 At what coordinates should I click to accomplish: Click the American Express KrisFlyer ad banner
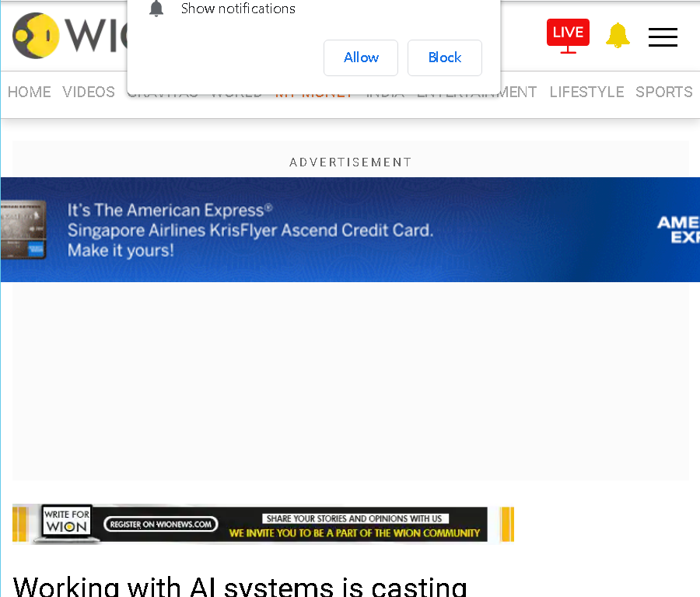click(350, 230)
